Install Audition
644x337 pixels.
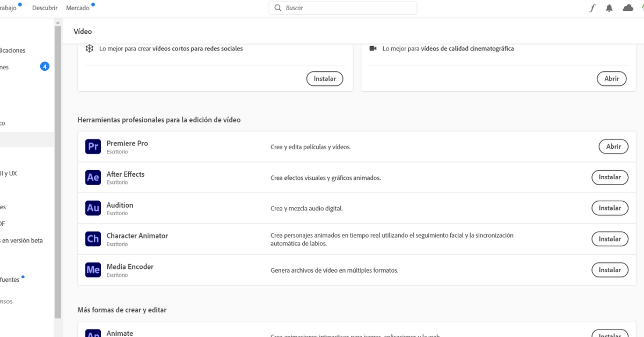pyautogui.click(x=610, y=208)
